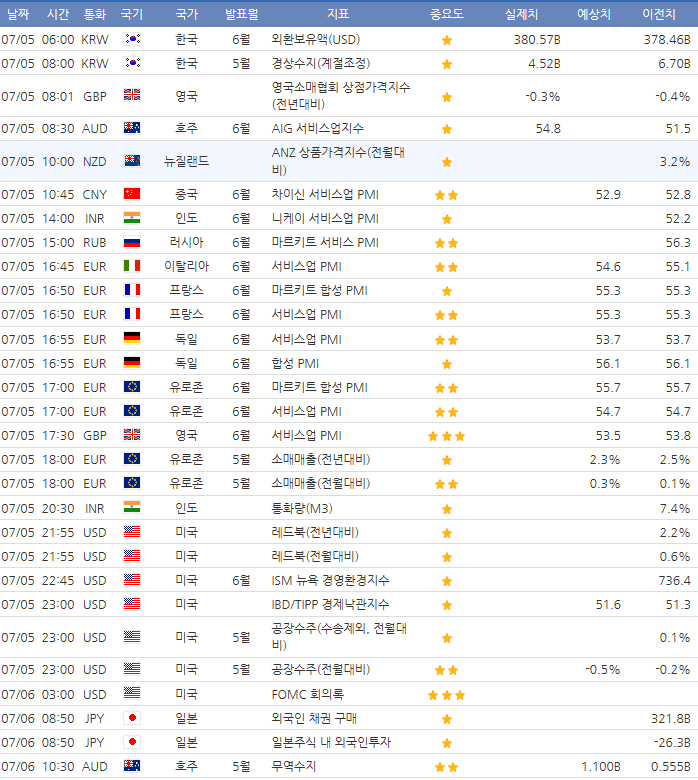This screenshot has width=698, height=780.
Task: Click Australian flag in 무역수지 row
Action: 132,766
